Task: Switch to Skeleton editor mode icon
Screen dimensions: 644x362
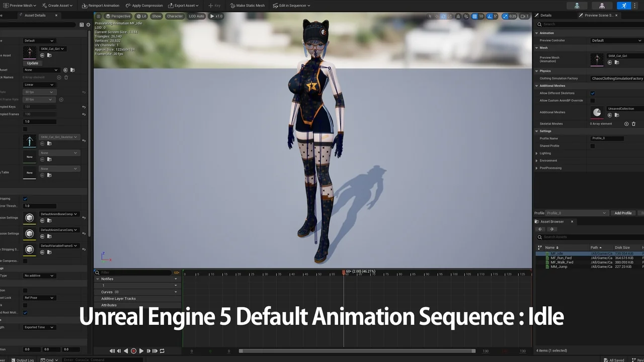Action: click(x=577, y=6)
